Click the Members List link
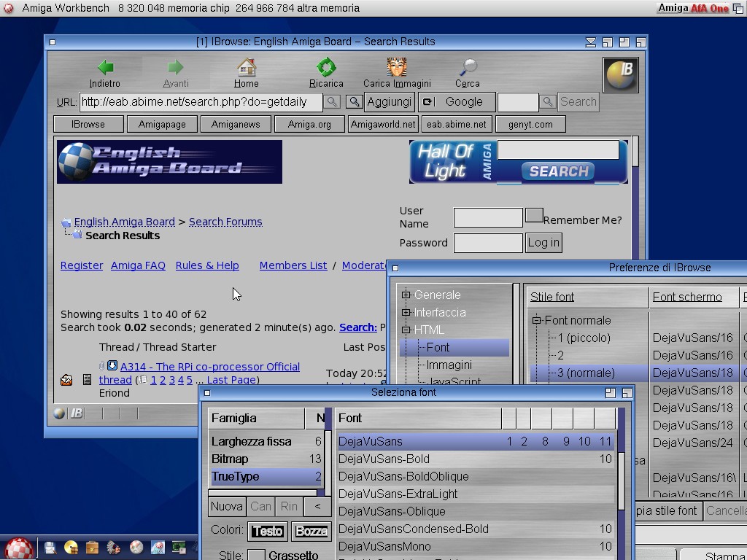This screenshot has height=560, width=747. coord(293,265)
